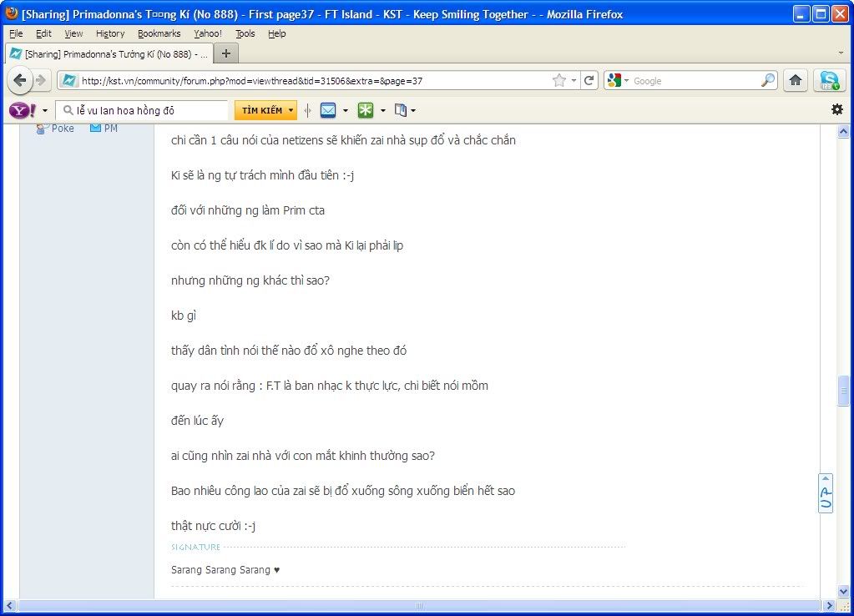Click the Google search engine icon
The image size is (854, 616).
pyautogui.click(x=614, y=81)
